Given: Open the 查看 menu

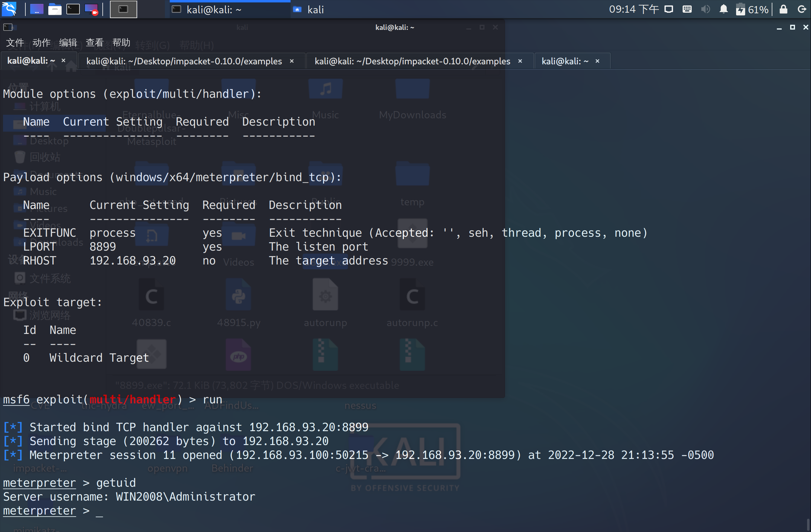Looking at the screenshot, I should coord(95,43).
